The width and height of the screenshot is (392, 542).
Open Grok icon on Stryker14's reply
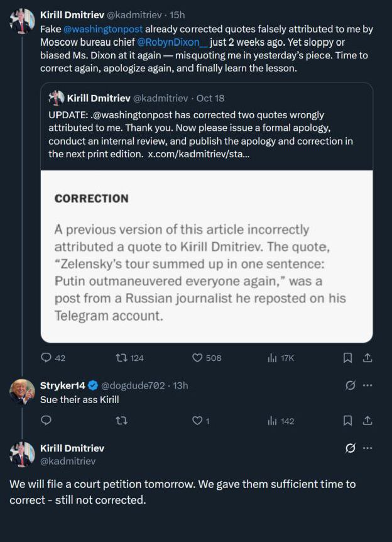[x=351, y=385]
